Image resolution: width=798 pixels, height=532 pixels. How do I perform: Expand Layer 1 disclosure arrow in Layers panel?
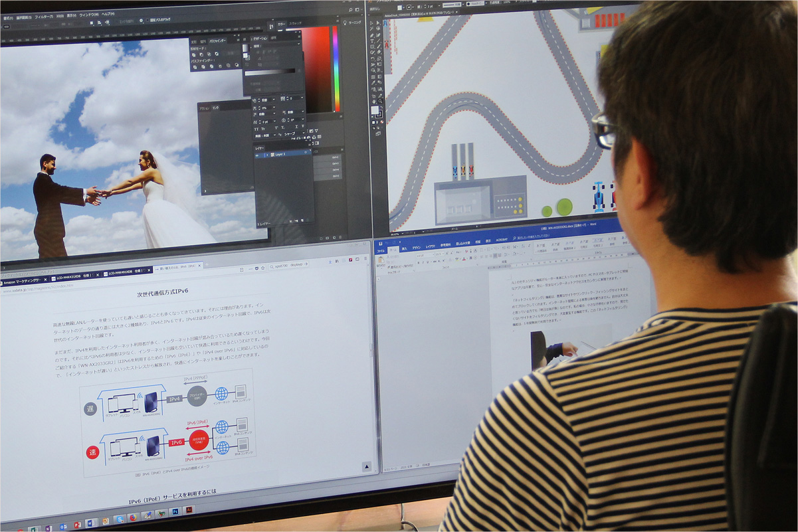267,155
